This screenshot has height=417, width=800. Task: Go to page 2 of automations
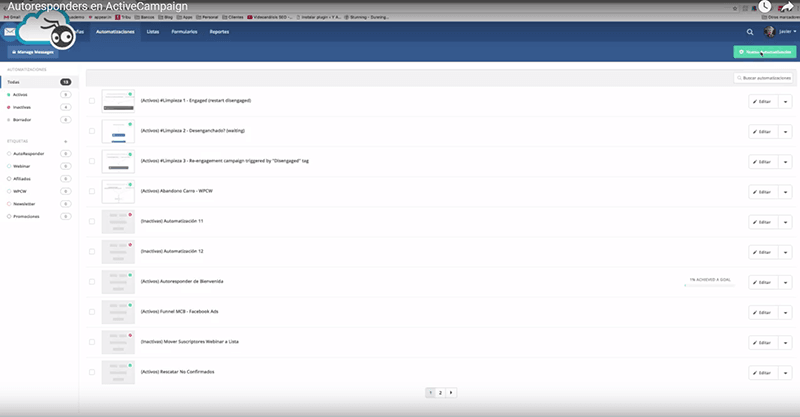(440, 393)
